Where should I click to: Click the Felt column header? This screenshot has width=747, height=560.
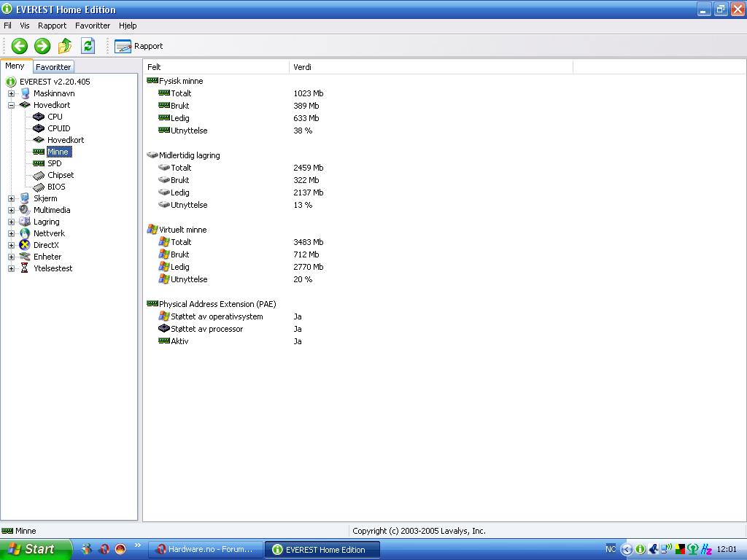point(216,67)
